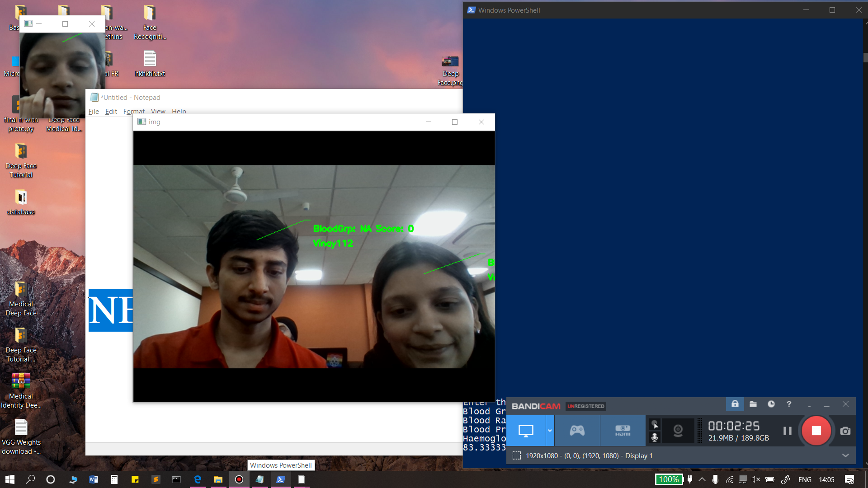Open the Edit menu in Notepad
Viewport: 868px width, 488px height.
pos(111,111)
